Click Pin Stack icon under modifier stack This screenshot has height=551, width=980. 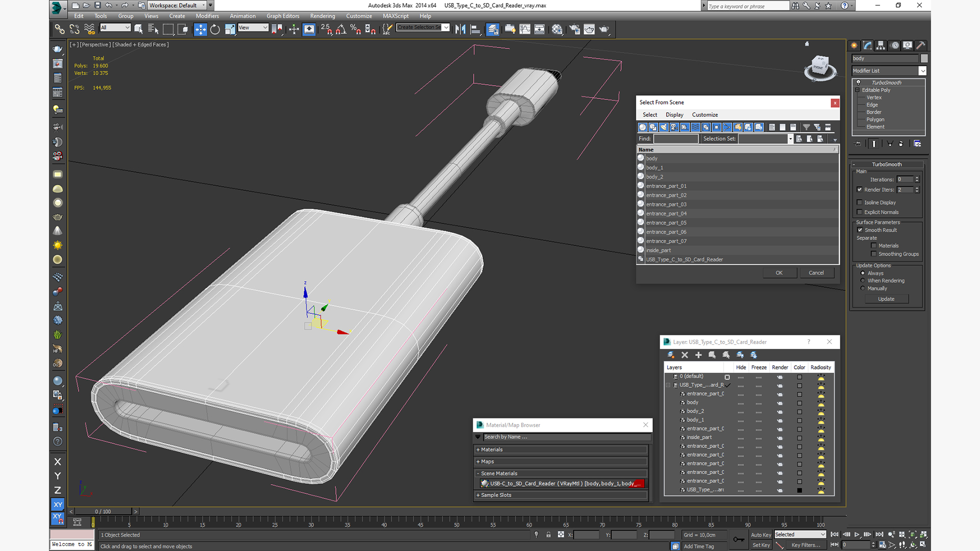(x=858, y=144)
